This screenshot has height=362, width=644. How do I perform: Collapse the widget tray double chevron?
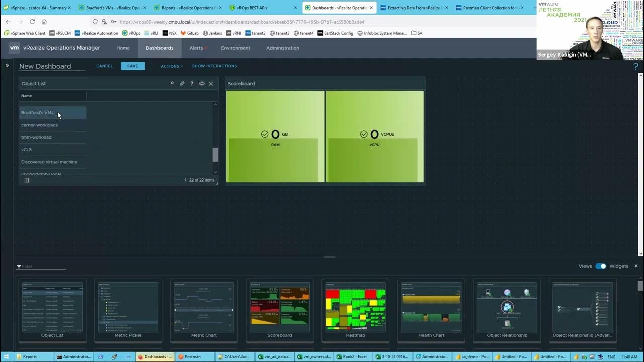(636, 266)
